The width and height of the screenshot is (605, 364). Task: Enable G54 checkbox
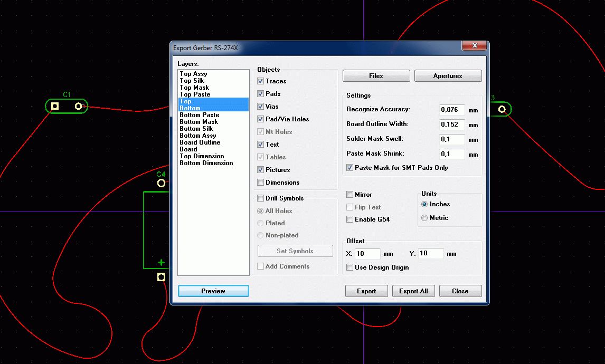click(x=350, y=219)
